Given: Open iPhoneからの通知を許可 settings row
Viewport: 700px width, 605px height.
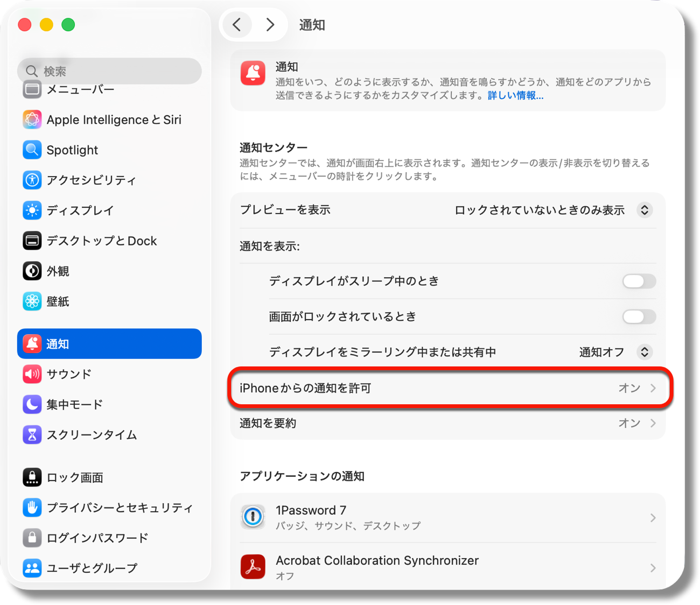Looking at the screenshot, I should point(447,388).
